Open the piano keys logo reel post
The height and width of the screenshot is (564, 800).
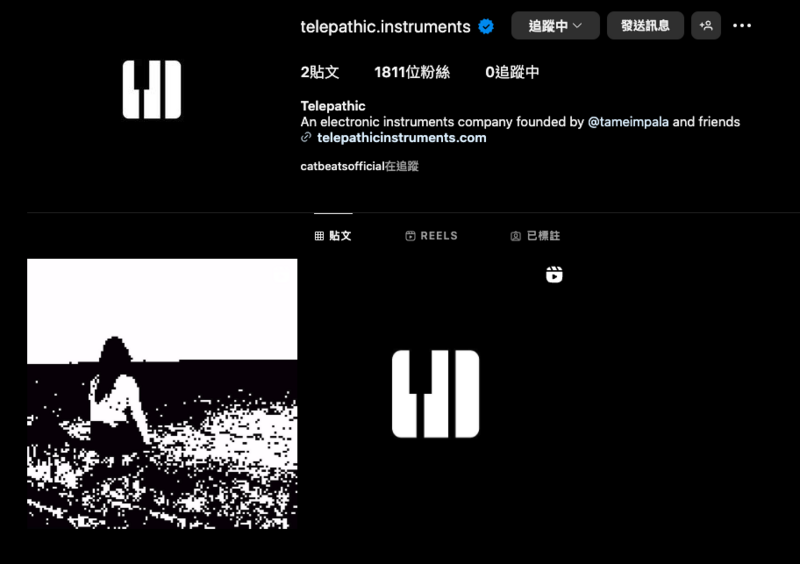click(x=435, y=394)
